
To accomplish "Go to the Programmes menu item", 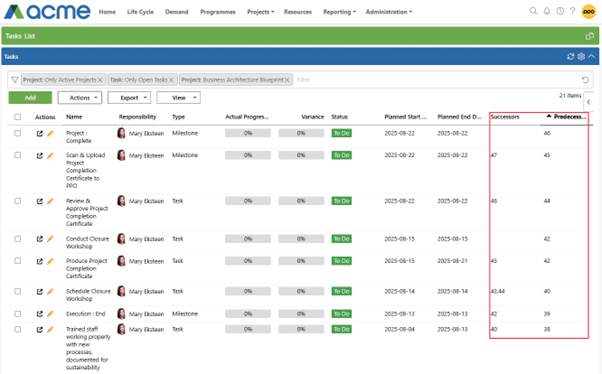I will click(x=218, y=12).
